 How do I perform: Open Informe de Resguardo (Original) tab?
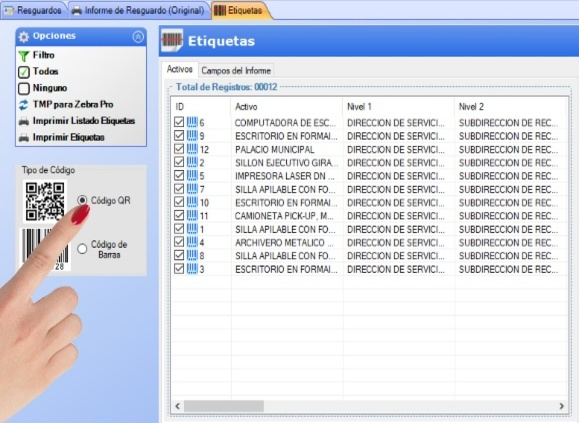pos(138,10)
